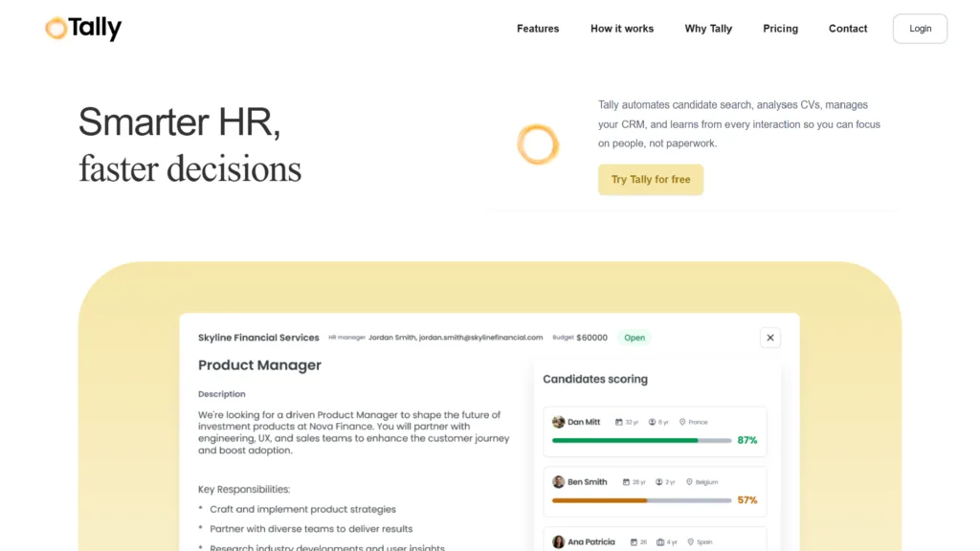The height and width of the screenshot is (551, 980).
Task: Click Ben Smith's avatar photo
Action: click(x=559, y=482)
